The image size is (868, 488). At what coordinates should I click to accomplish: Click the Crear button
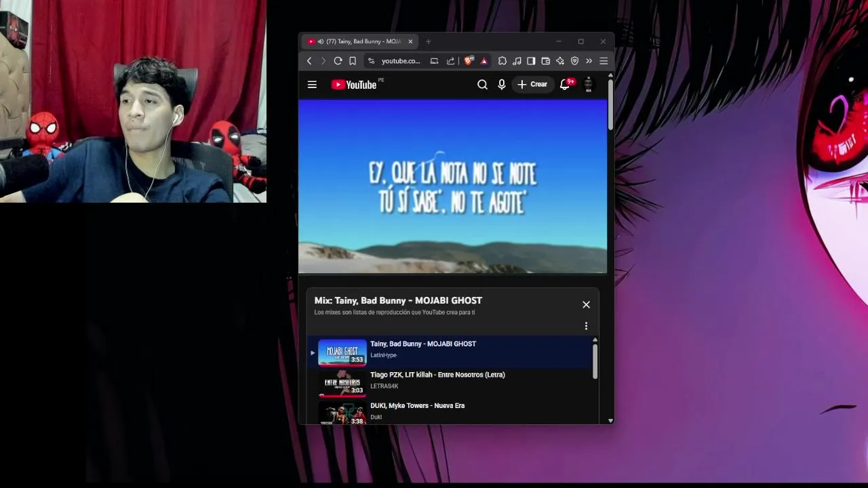[532, 85]
